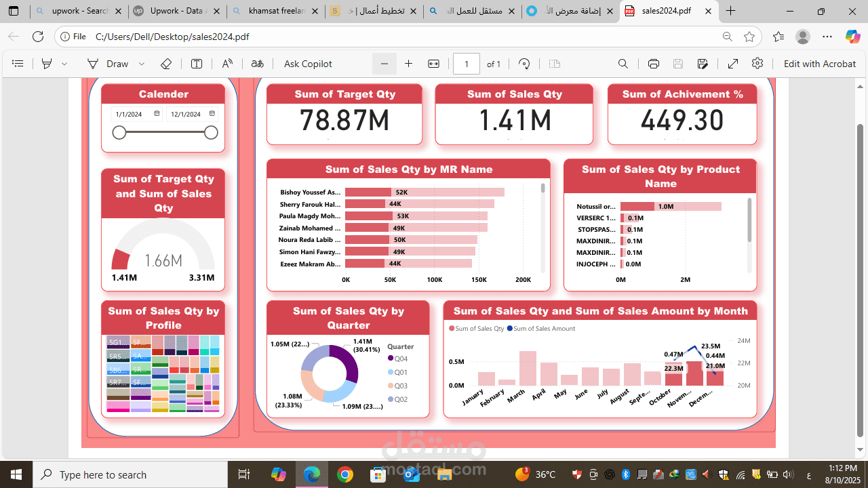Screen dimensions: 868x488
Task: Select Q03 in the Quarter legend
Action: pyautogui.click(x=398, y=386)
